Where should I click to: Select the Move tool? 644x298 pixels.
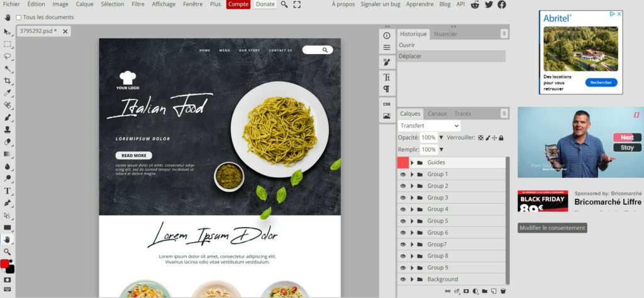coord(8,32)
